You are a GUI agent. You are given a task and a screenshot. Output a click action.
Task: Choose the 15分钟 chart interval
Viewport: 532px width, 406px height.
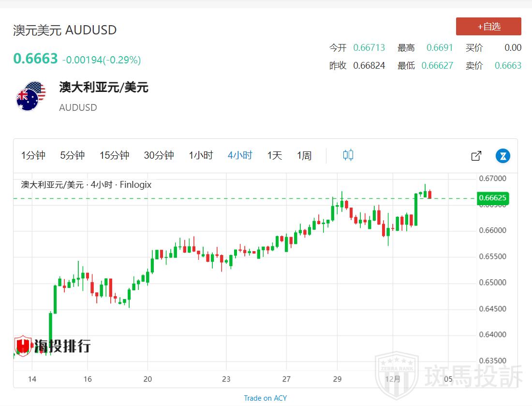114,156
